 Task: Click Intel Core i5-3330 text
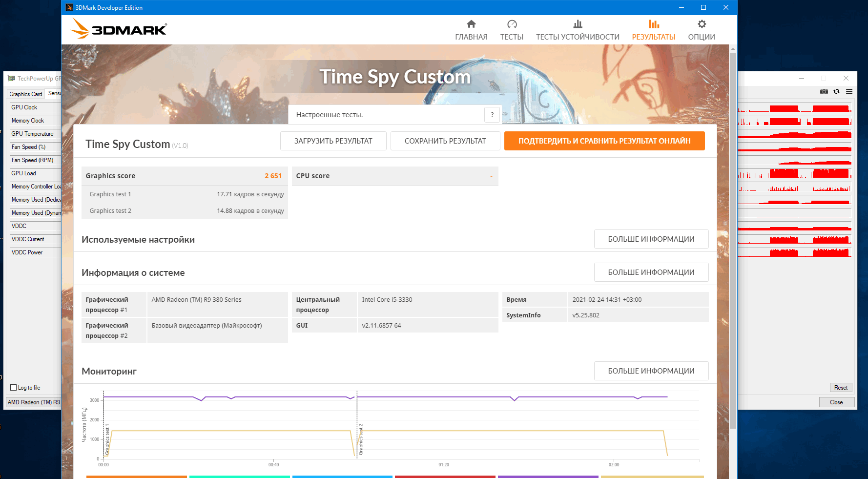point(387,300)
